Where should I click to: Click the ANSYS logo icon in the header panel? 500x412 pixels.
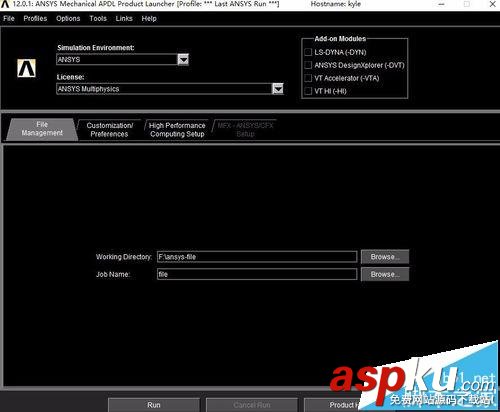pos(26,68)
